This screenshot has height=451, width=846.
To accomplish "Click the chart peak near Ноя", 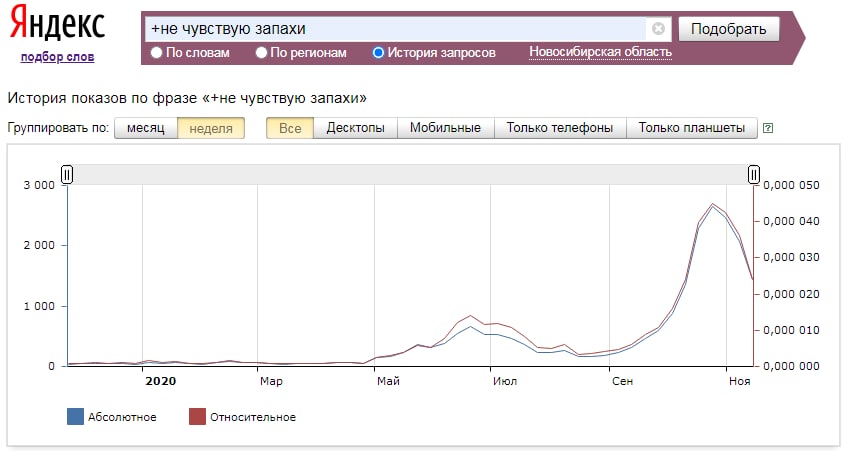I will [713, 204].
